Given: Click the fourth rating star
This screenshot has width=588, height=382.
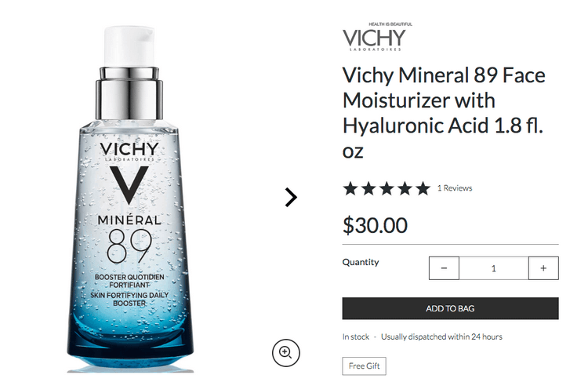Looking at the screenshot, I should (405, 188).
